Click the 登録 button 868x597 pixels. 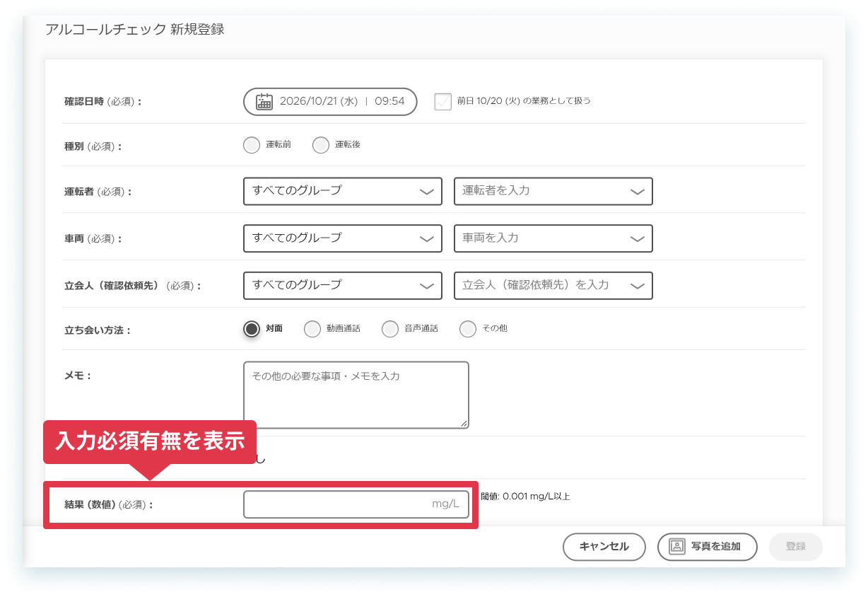(x=796, y=547)
